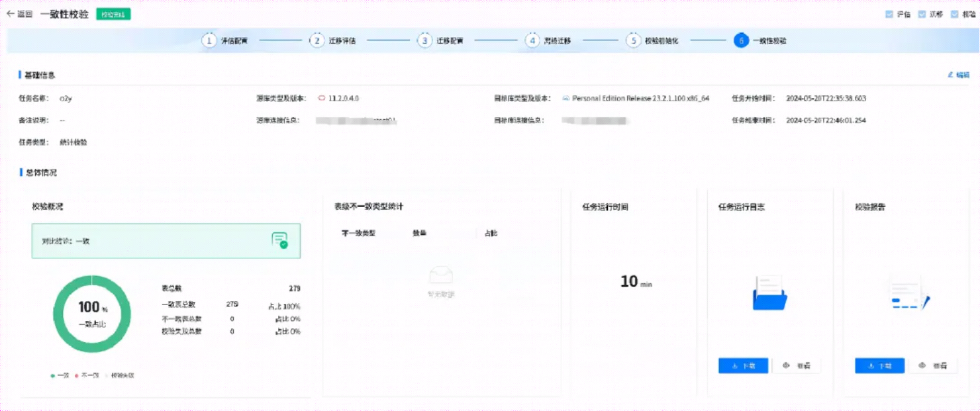
Task: View the task run log
Action: coord(797,365)
